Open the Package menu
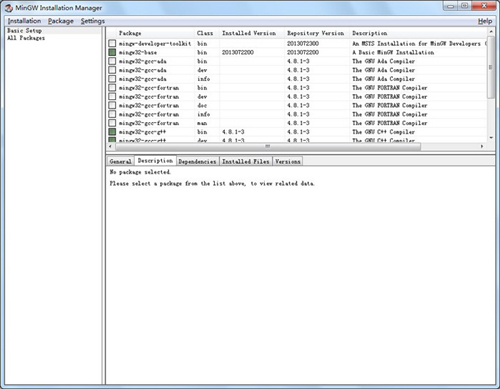Viewport: 500px width, 389px height. 61,21
